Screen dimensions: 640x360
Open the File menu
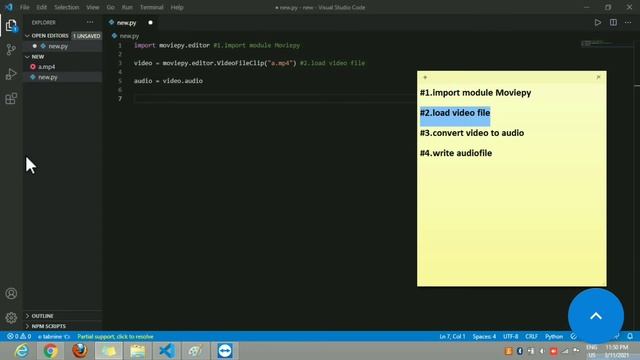tap(24, 7)
